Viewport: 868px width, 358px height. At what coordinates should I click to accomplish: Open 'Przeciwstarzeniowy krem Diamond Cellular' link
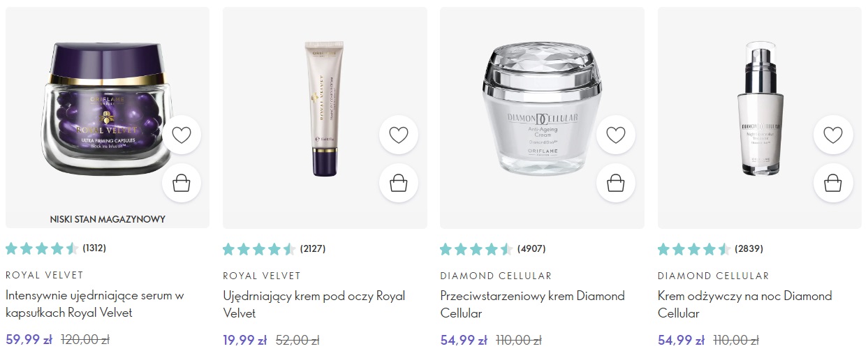pyautogui.click(x=532, y=304)
